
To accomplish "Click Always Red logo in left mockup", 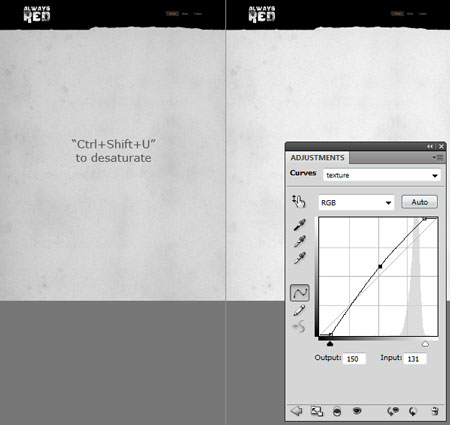I will [x=37, y=14].
